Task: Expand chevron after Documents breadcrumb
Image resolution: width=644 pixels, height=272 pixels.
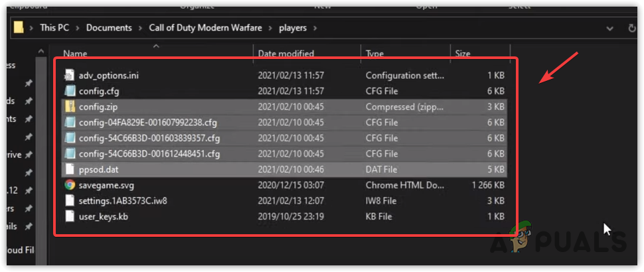Action: pos(141,28)
